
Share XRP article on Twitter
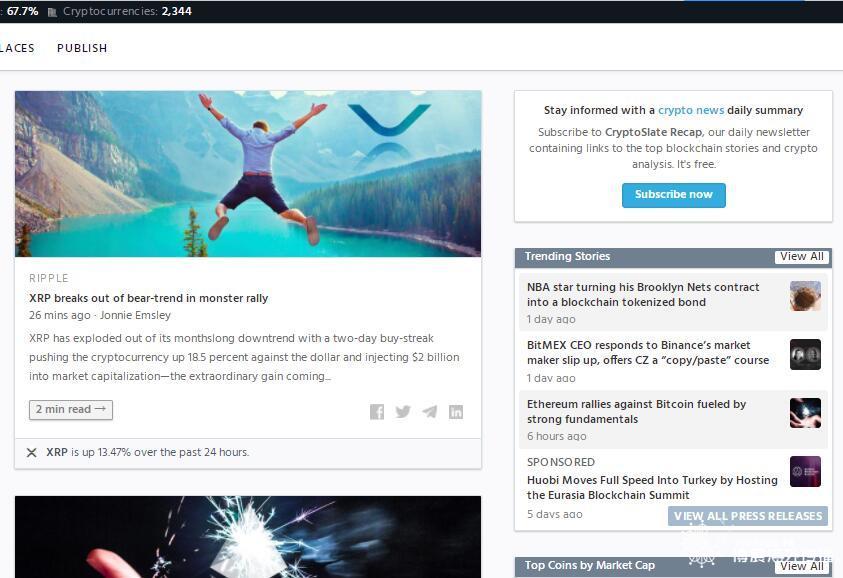403,412
